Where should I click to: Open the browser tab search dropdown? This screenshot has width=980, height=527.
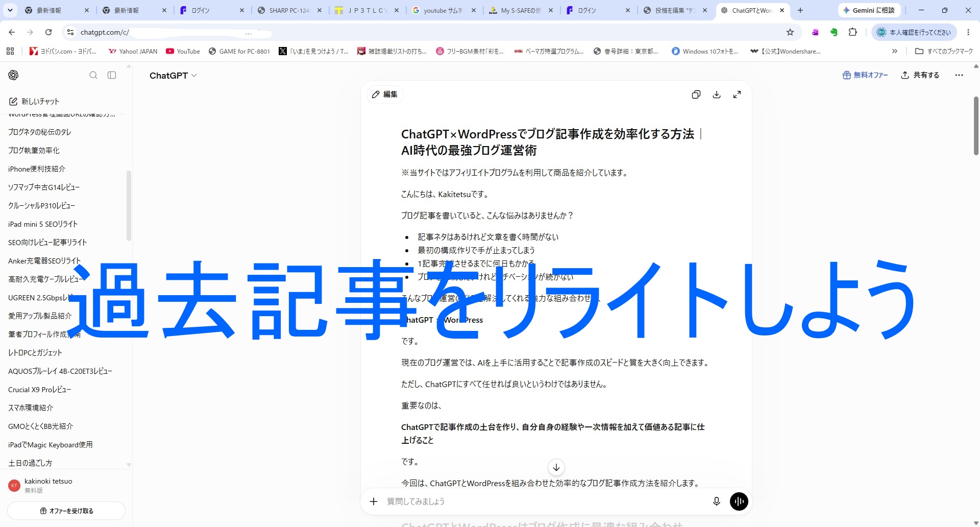pyautogui.click(x=10, y=10)
